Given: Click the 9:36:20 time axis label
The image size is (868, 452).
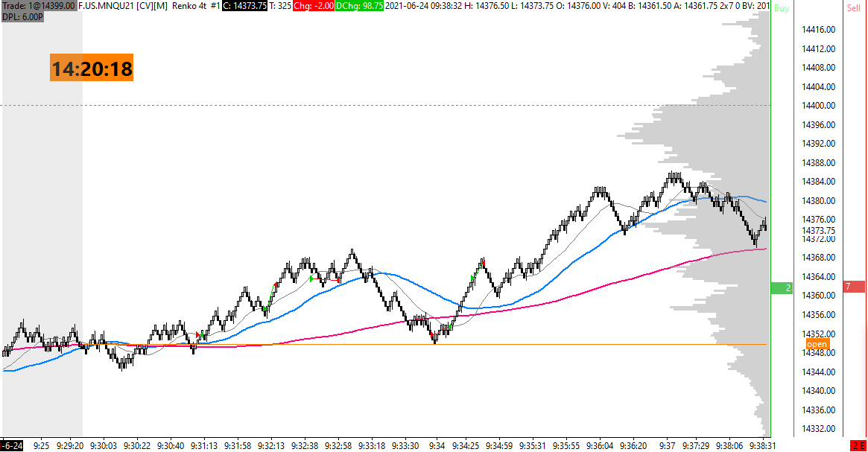Looking at the screenshot, I should pos(633,446).
